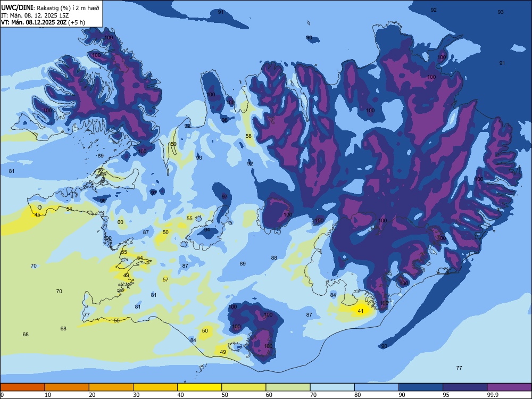The height and width of the screenshot is (399, 532).
Task: Click the medium blue 90–95 legend swatch
Action: [x=421, y=387]
